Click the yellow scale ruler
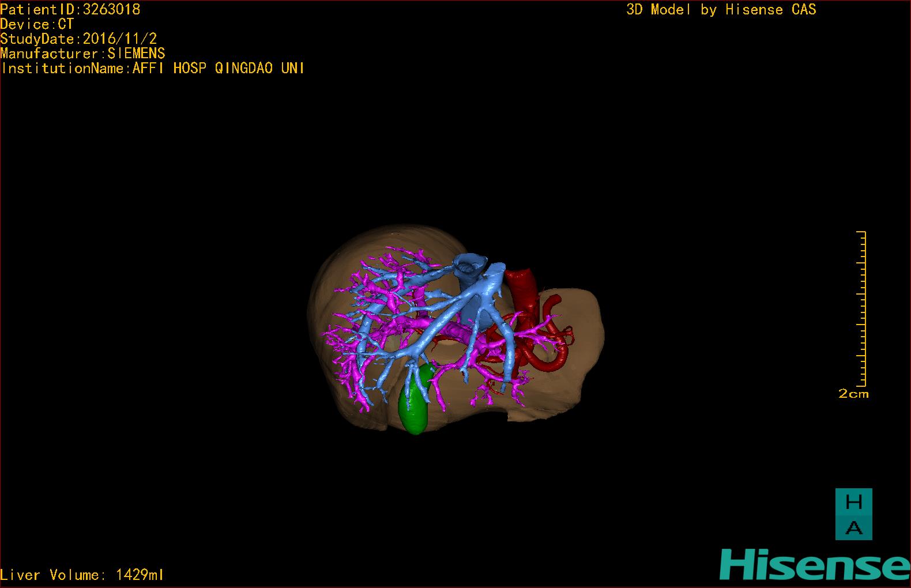911x588 pixels. [861, 308]
